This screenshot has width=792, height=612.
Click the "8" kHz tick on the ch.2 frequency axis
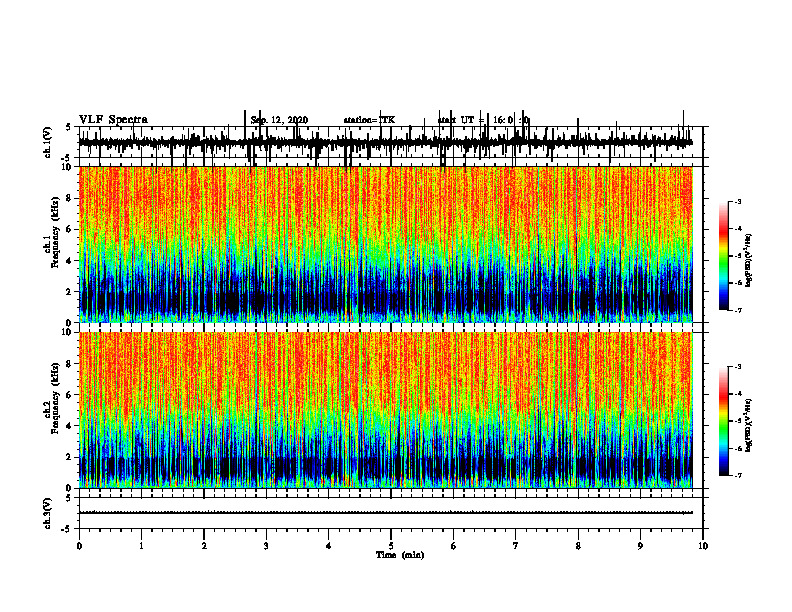tap(69, 364)
